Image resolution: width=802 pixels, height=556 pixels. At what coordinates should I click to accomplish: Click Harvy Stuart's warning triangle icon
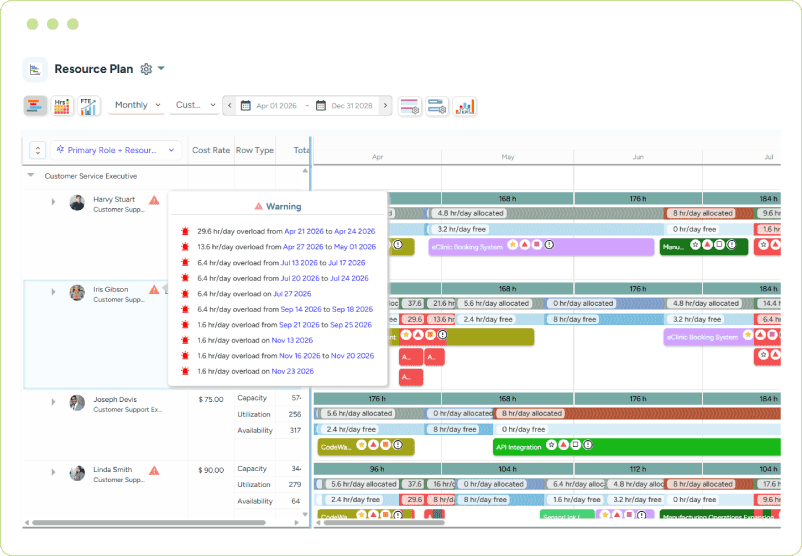click(154, 200)
